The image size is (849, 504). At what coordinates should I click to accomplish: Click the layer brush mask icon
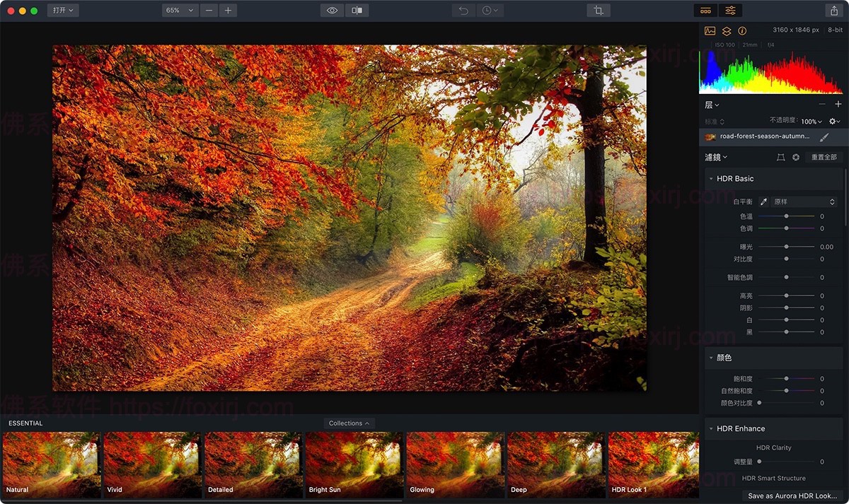click(824, 136)
